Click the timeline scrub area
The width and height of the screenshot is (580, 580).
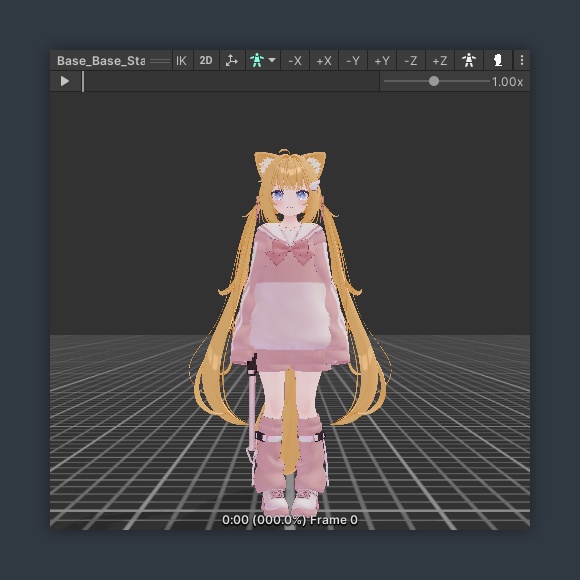click(231, 81)
